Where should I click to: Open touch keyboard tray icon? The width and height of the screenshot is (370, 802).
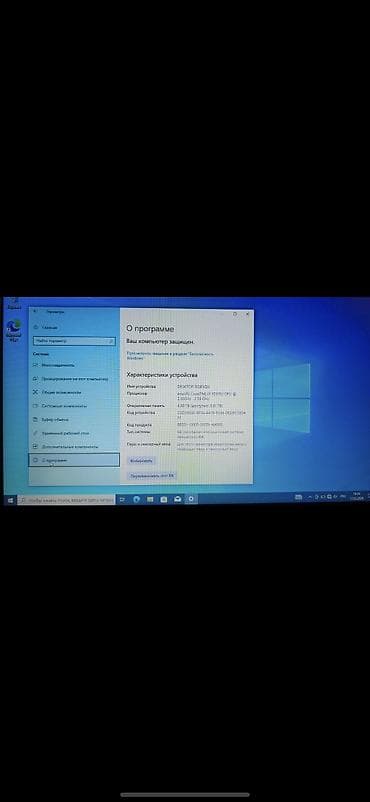[299, 497]
